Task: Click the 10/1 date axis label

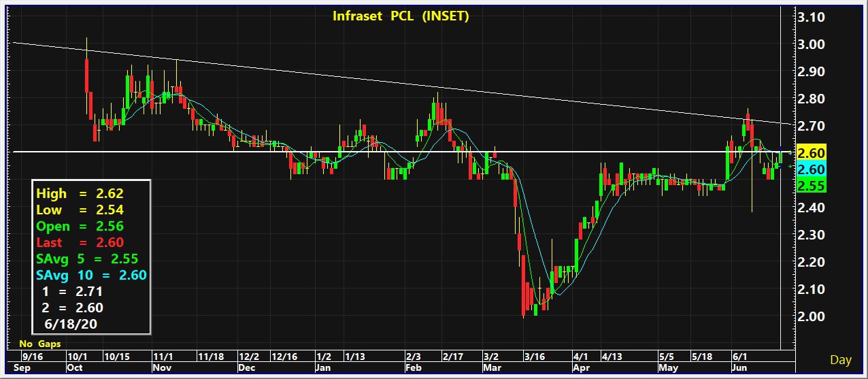Action: (x=77, y=357)
